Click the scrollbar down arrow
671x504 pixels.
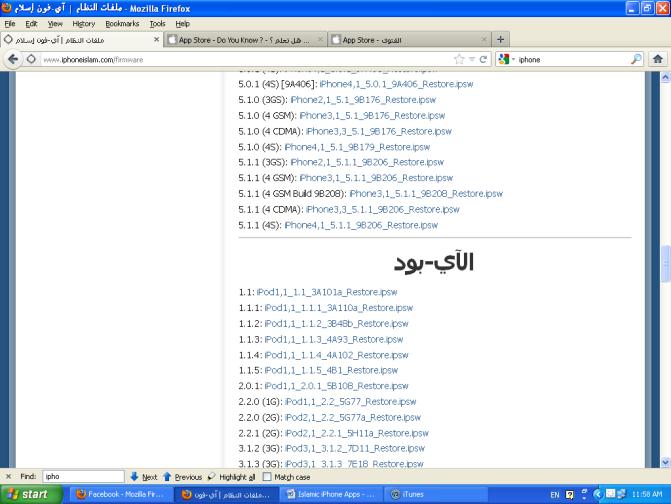[x=665, y=462]
